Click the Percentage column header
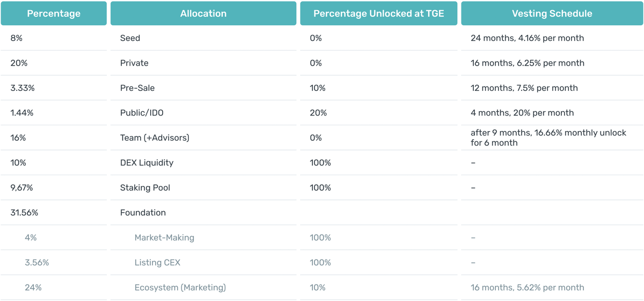 click(53, 13)
